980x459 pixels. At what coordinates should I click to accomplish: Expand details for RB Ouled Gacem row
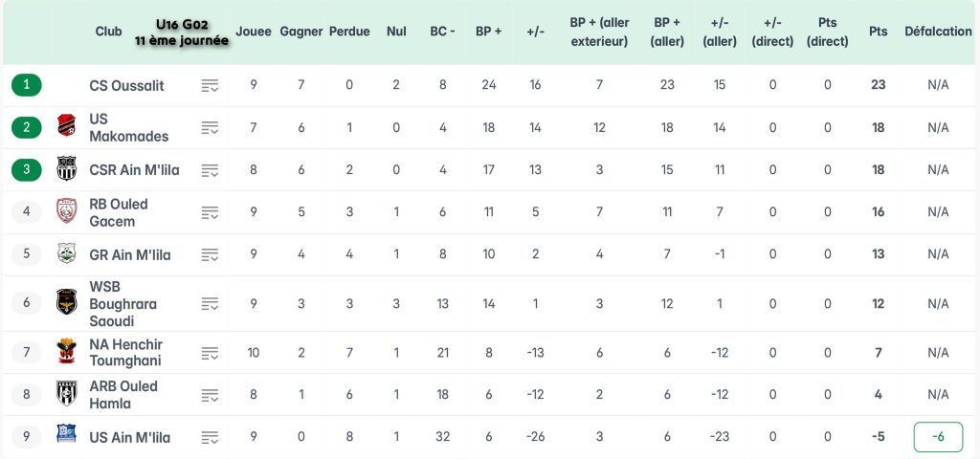tap(210, 211)
